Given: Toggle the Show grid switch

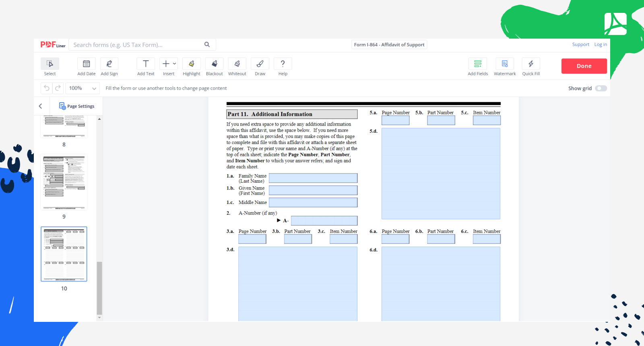Looking at the screenshot, I should pyautogui.click(x=601, y=89).
